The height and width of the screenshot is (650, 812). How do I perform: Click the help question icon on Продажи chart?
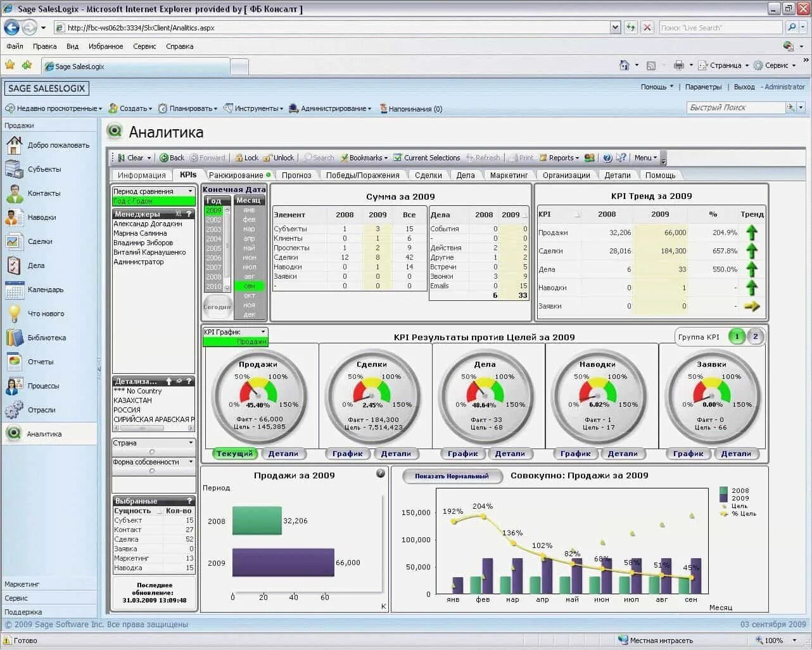pos(381,473)
